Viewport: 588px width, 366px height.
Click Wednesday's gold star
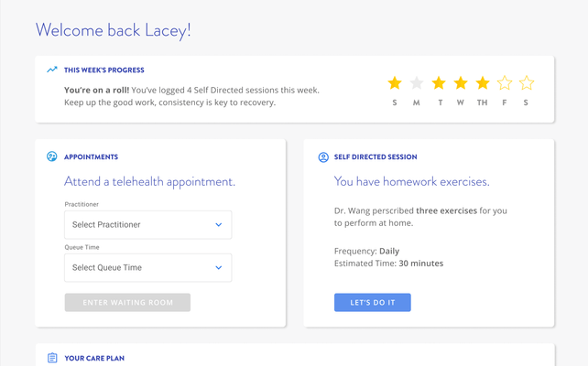tap(461, 83)
